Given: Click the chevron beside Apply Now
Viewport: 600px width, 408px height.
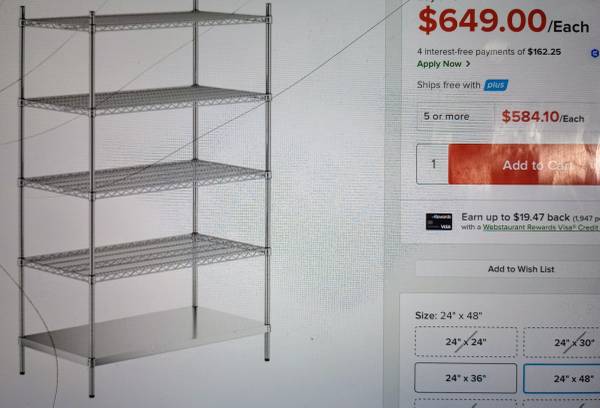Looking at the screenshot, I should 468,64.
